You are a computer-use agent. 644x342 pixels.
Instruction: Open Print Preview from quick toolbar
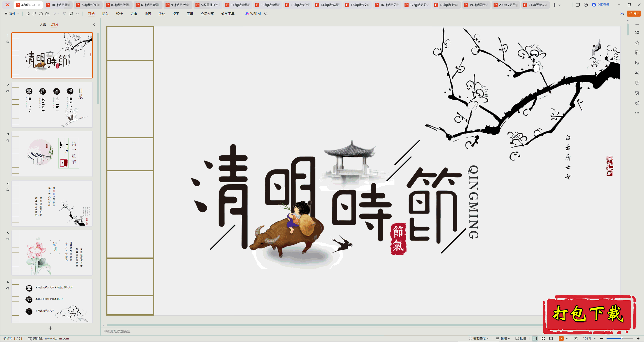pos(47,14)
